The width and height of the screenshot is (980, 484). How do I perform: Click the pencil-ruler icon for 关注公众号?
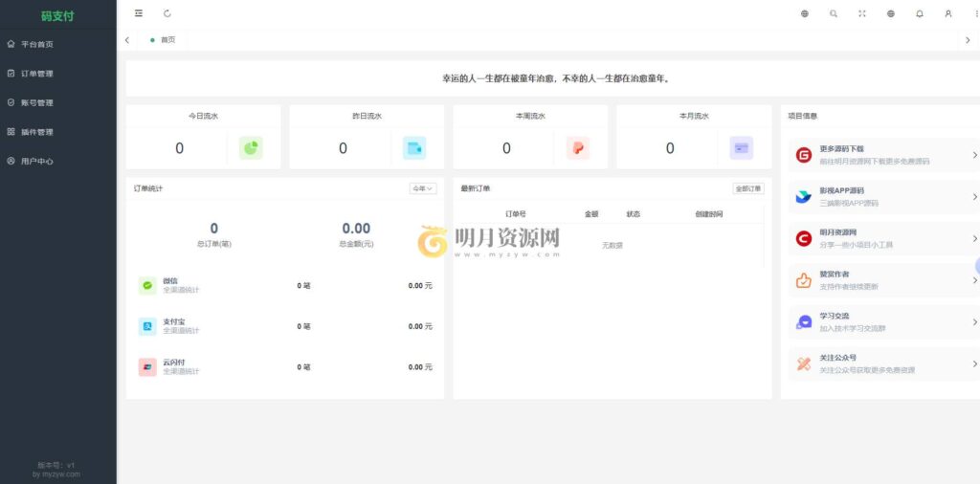[x=804, y=364]
